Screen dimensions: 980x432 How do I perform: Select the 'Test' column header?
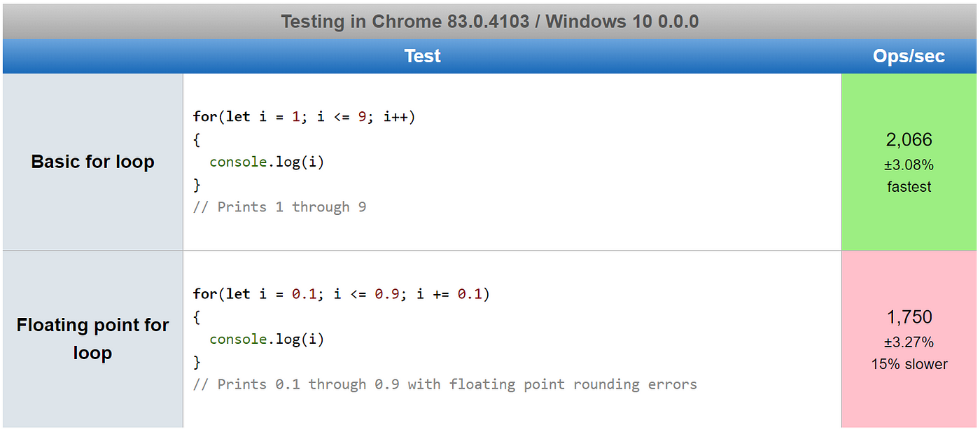click(x=422, y=56)
